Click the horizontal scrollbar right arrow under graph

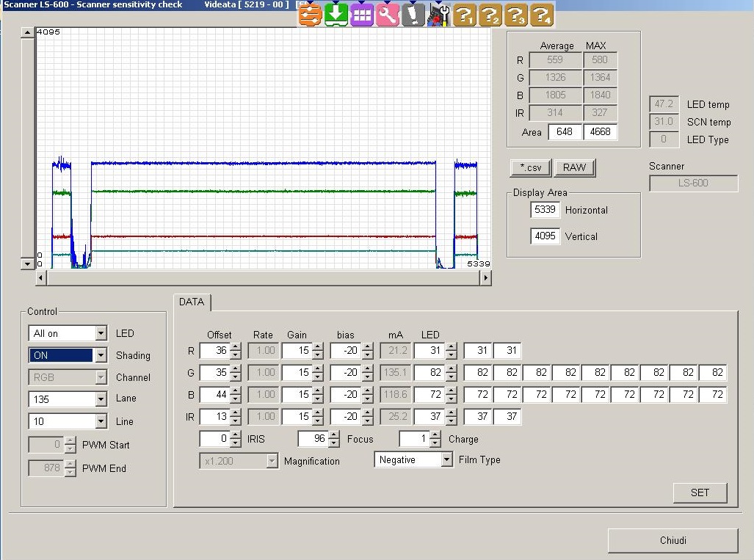485,278
